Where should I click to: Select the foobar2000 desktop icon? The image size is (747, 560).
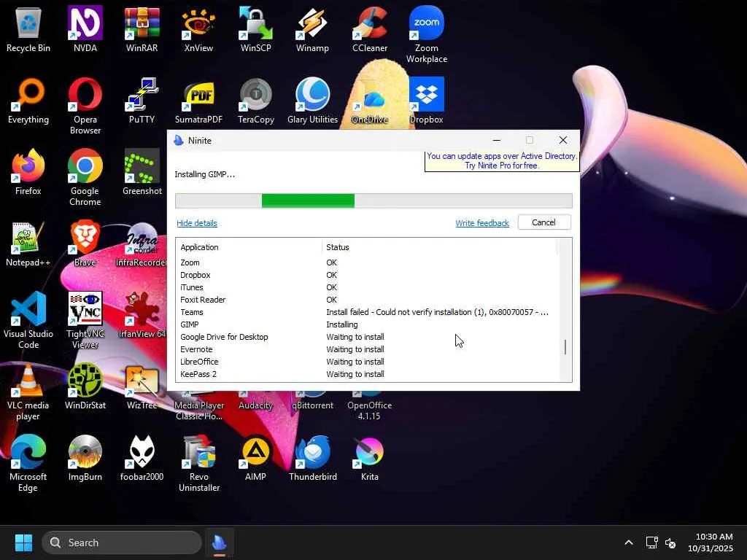click(x=142, y=458)
